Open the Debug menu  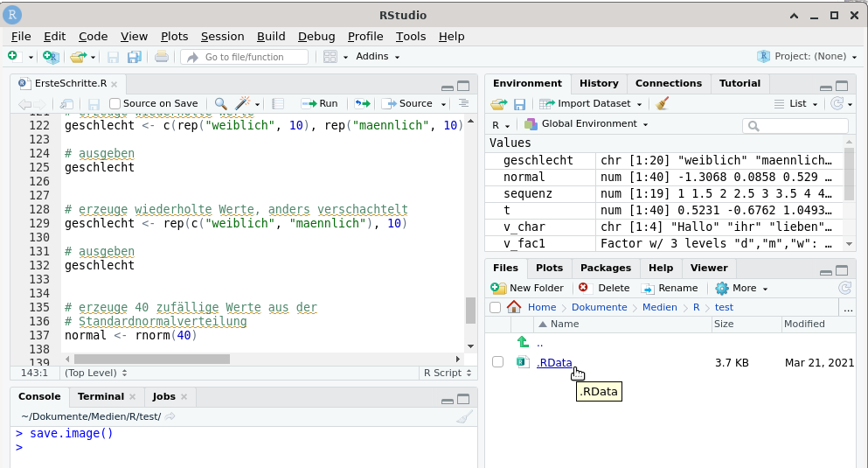point(316,37)
